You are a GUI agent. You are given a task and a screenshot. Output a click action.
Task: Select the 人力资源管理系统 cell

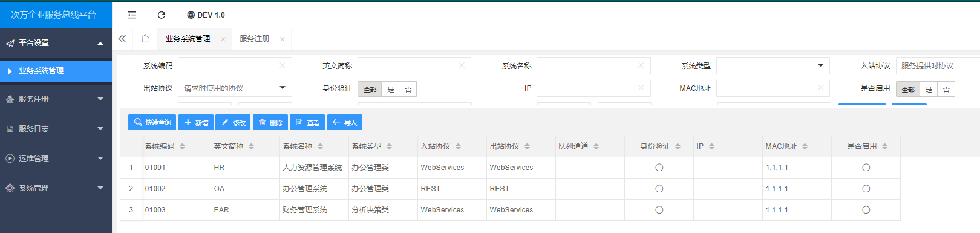(314, 168)
